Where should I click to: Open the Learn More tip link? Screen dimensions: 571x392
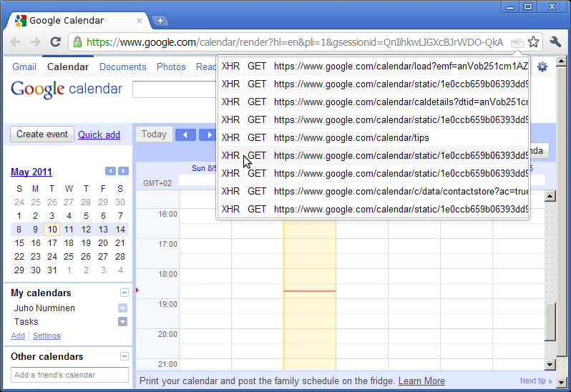point(421,381)
